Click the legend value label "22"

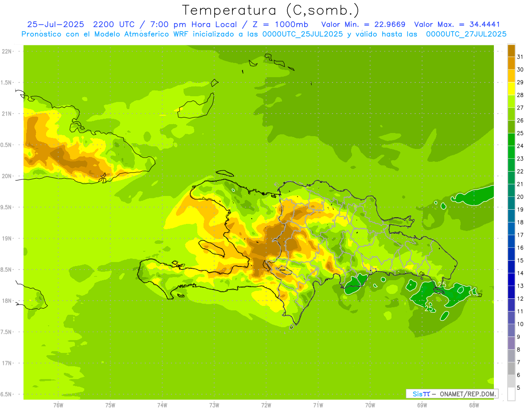tap(520, 171)
